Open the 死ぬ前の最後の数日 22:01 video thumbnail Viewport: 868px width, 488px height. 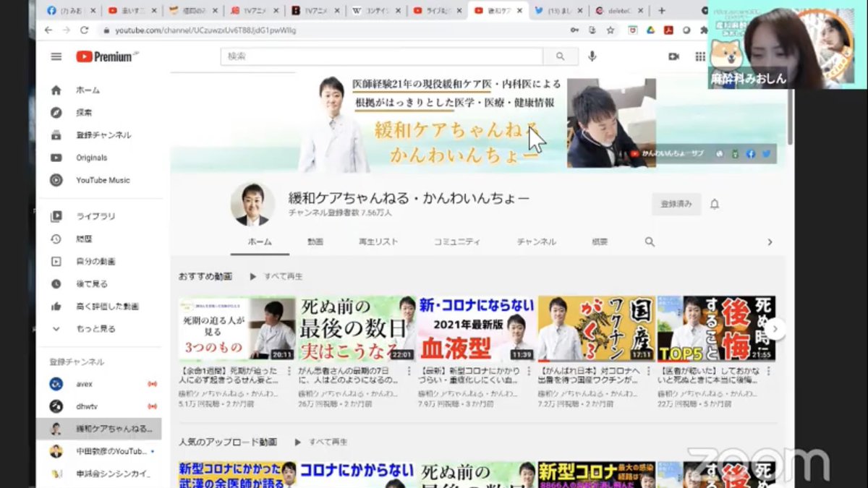(357, 328)
